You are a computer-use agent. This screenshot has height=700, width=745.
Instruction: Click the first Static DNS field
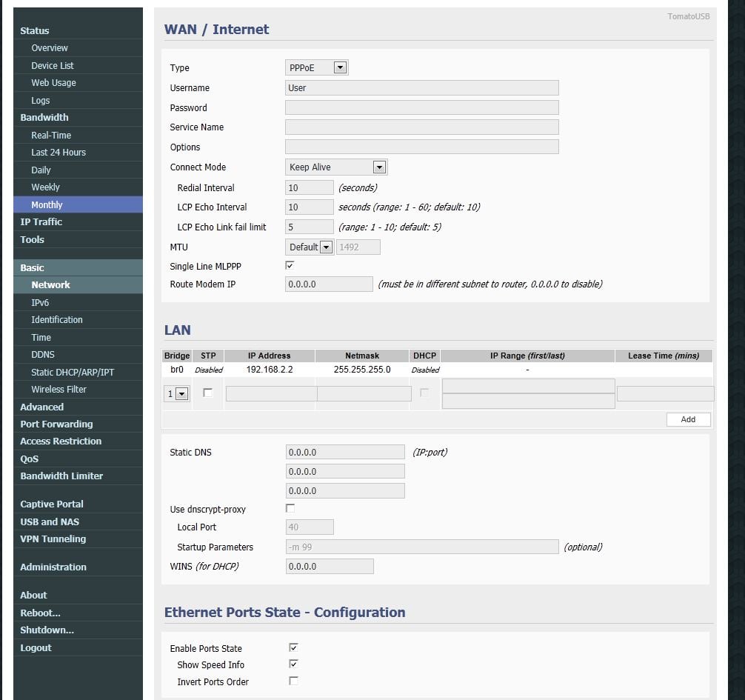[x=345, y=452]
